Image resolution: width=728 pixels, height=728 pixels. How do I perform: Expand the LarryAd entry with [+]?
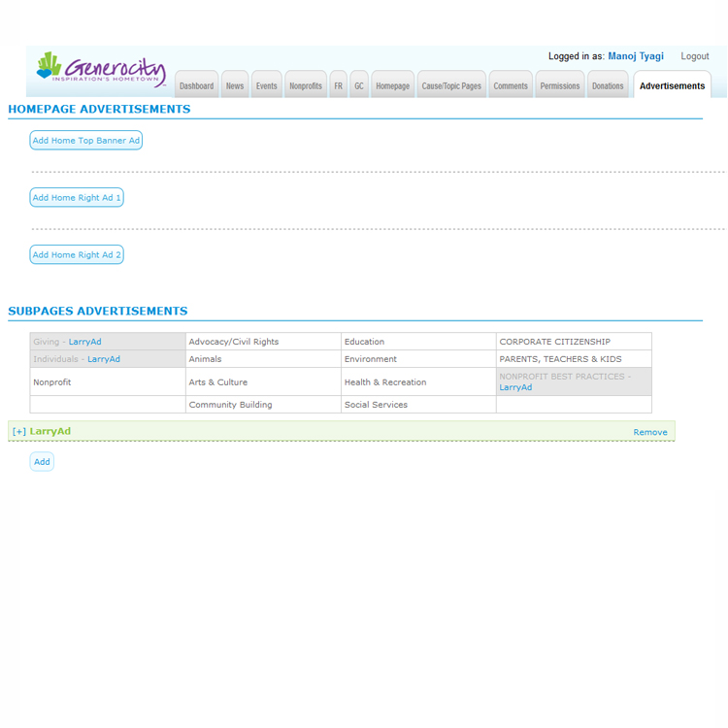coord(19,431)
